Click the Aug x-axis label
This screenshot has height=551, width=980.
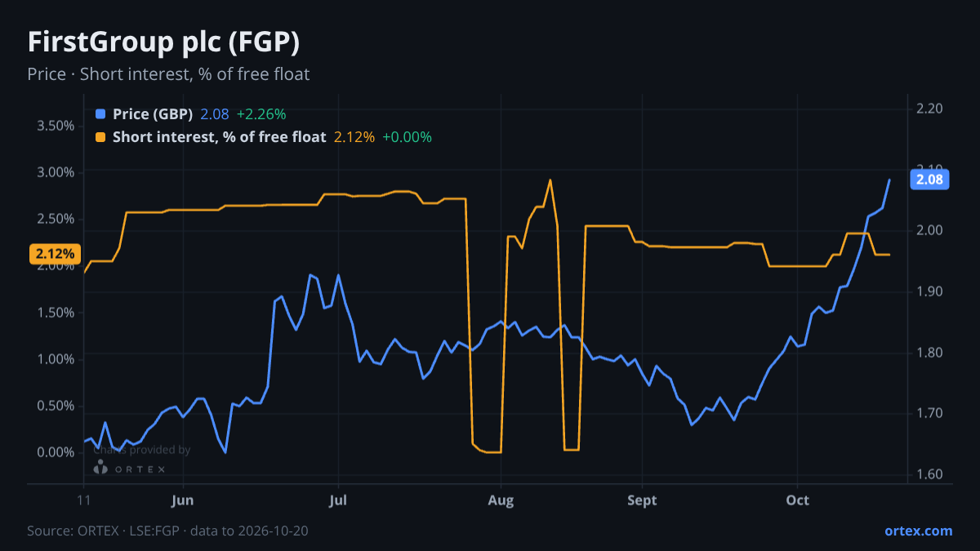[x=501, y=500]
